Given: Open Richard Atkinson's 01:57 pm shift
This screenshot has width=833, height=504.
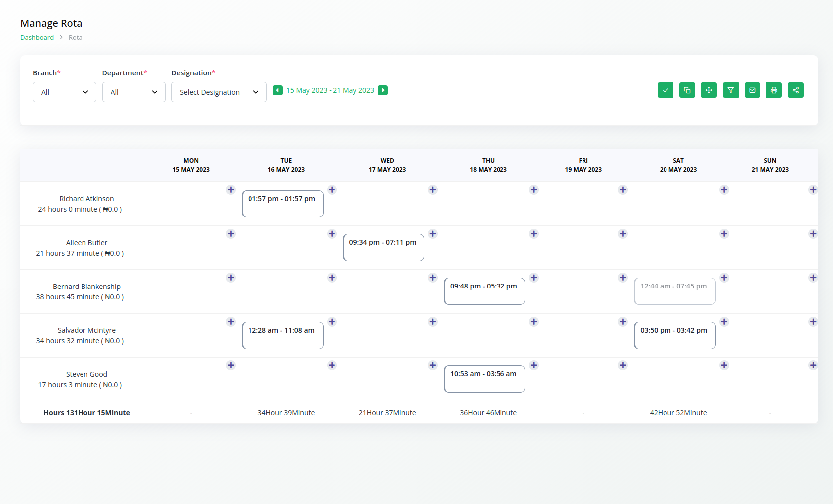Looking at the screenshot, I should (x=282, y=204).
